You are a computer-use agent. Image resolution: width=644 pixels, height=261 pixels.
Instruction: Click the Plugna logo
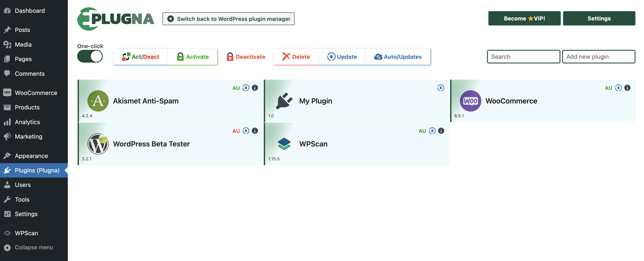[x=116, y=19]
